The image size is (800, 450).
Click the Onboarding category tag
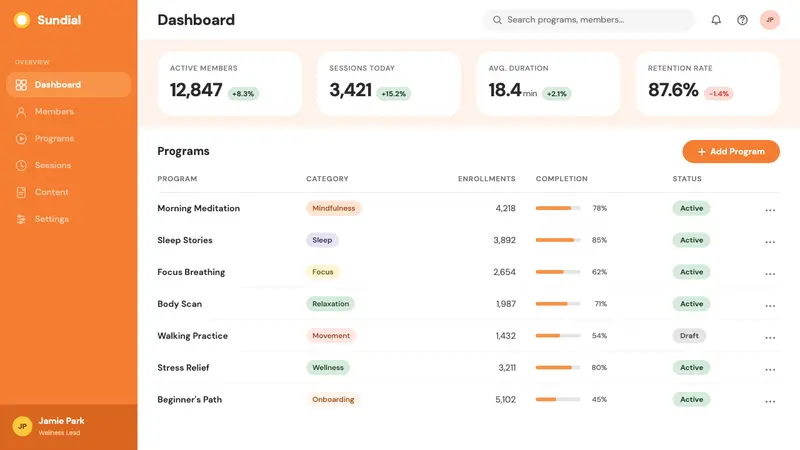tap(333, 399)
